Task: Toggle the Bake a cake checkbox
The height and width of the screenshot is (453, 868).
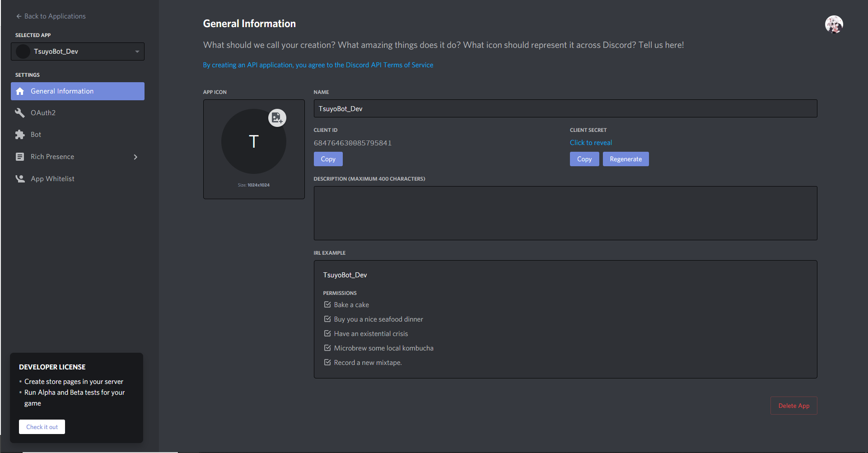Action: click(327, 305)
